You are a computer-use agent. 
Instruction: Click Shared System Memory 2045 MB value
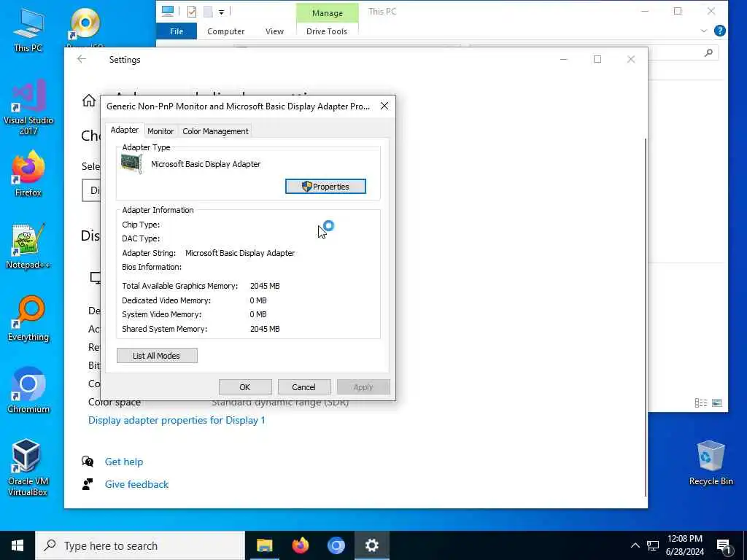click(x=265, y=329)
